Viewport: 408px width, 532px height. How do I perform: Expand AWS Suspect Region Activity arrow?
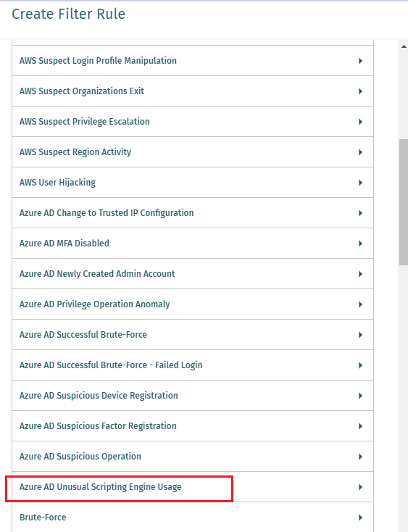360,152
